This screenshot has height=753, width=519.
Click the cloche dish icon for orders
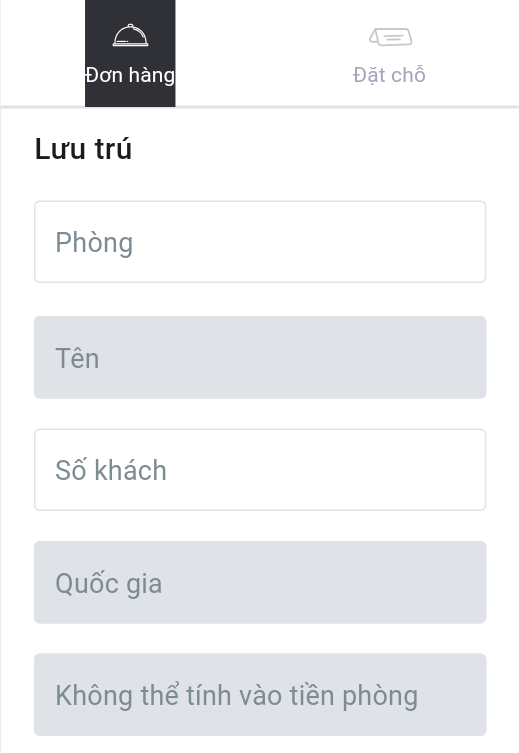point(130,36)
